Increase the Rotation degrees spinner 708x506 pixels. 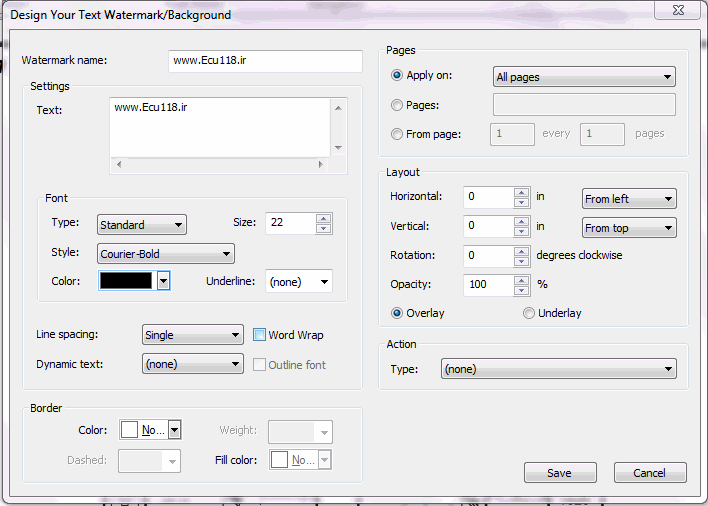[x=521, y=251]
